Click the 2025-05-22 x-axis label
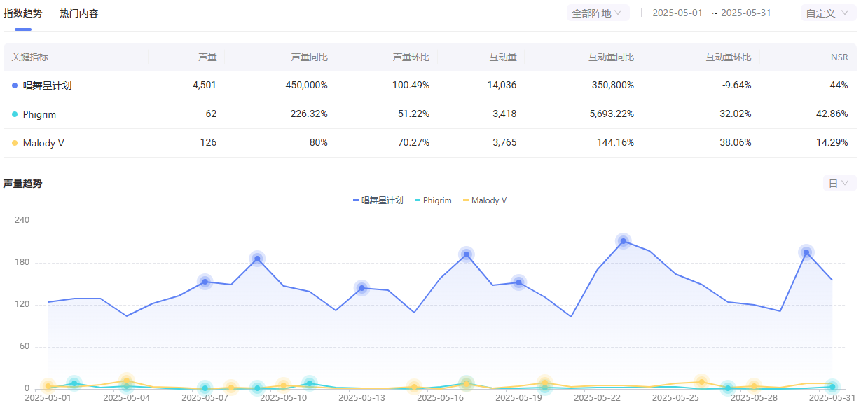Image resolution: width=868 pixels, height=410 pixels. click(597, 397)
